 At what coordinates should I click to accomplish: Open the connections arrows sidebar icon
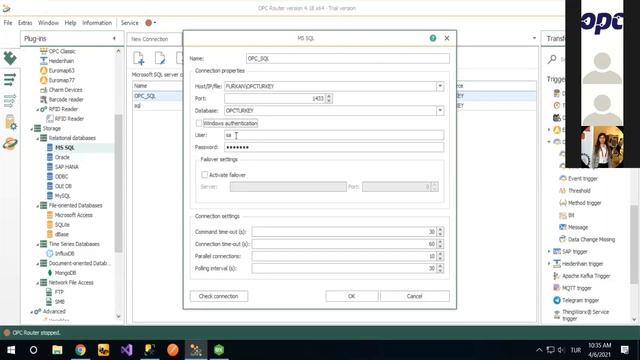(x=10, y=79)
